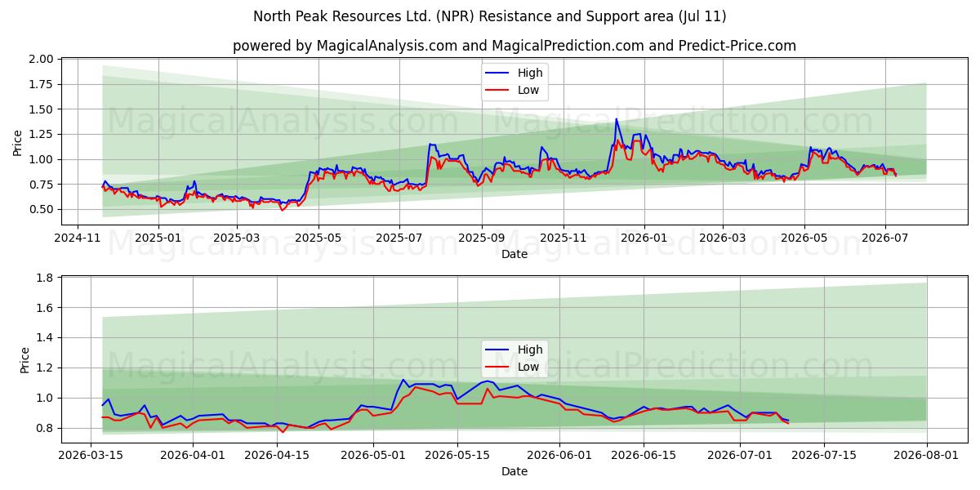Click the 2026-06-15 date tick
This screenshot has height=490, width=980.
(644, 455)
